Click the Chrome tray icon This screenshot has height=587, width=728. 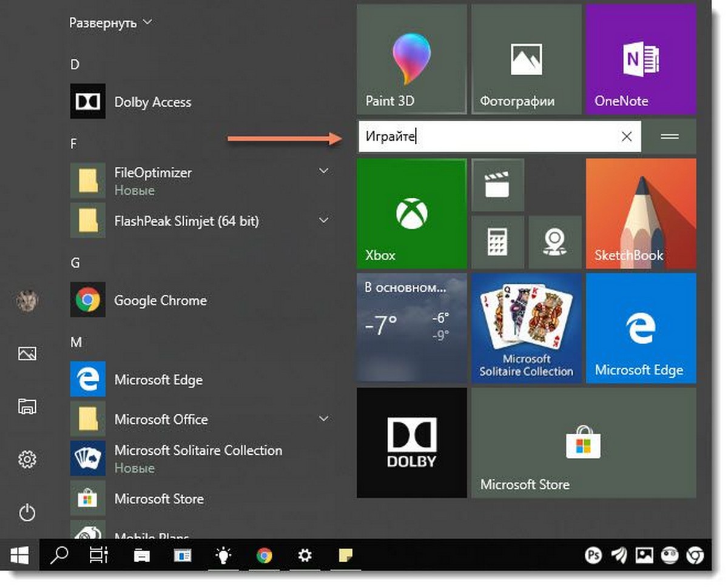pos(695,555)
